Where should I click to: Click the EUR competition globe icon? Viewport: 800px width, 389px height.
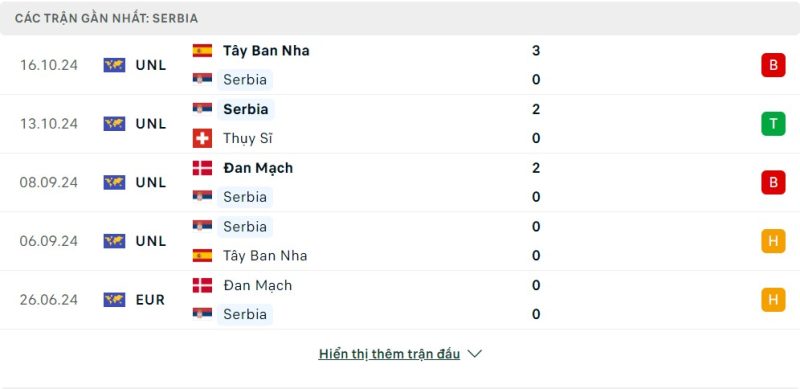[x=114, y=300]
